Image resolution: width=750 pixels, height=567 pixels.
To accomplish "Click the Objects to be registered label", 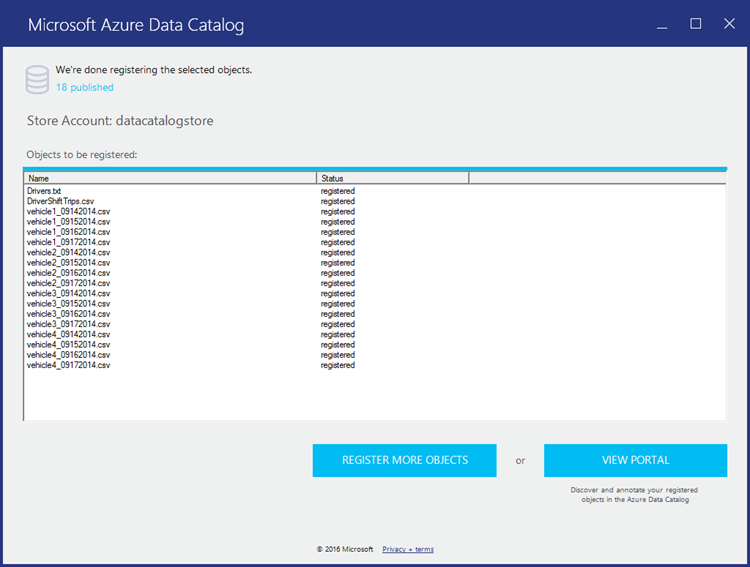I will pos(82,155).
